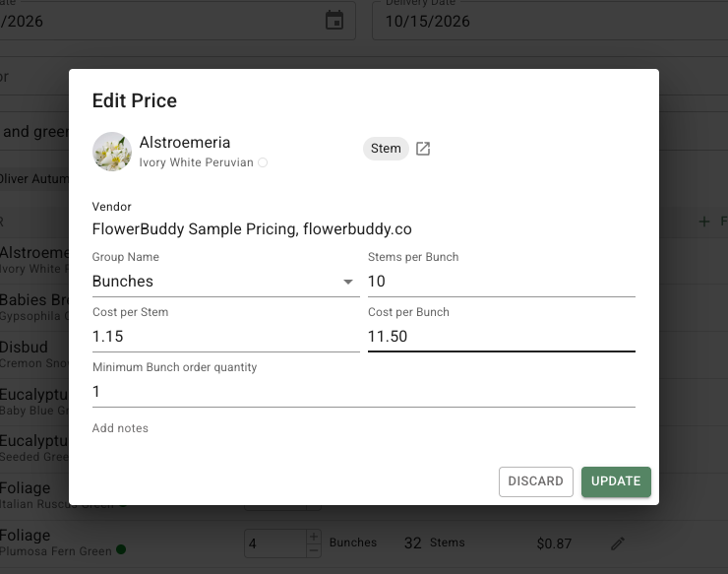The image size is (728, 574).
Task: Click the green plus add icon in background
Action: (704, 222)
